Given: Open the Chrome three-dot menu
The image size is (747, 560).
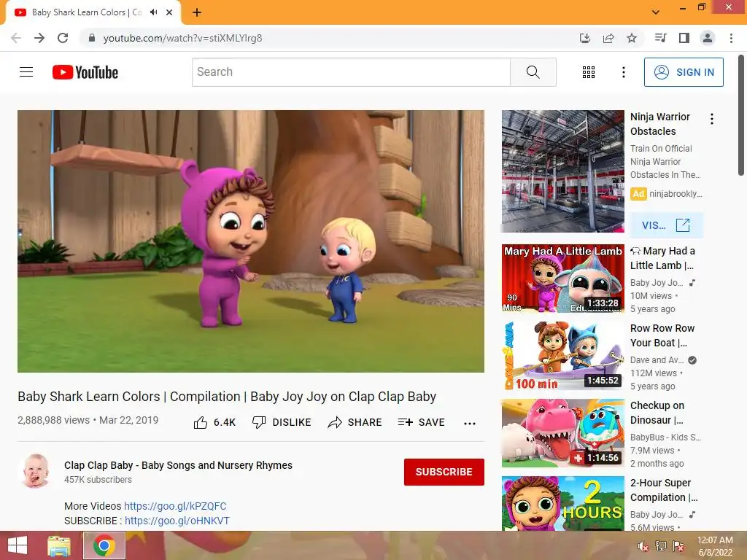Looking at the screenshot, I should pyautogui.click(x=731, y=38).
